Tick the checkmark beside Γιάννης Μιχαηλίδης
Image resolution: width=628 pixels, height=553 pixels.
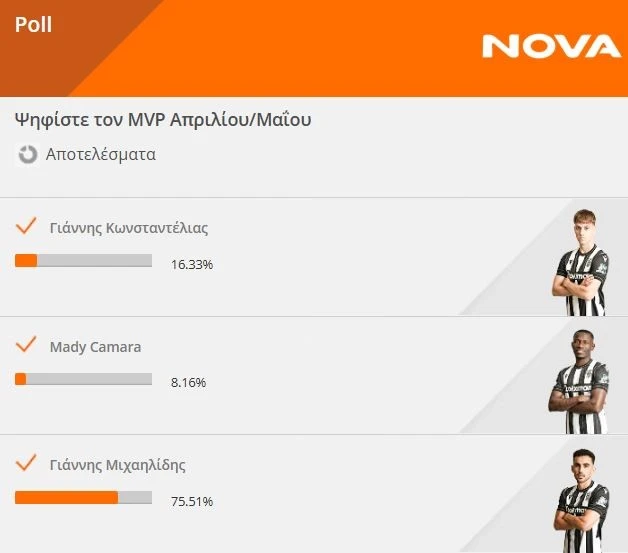[26, 463]
